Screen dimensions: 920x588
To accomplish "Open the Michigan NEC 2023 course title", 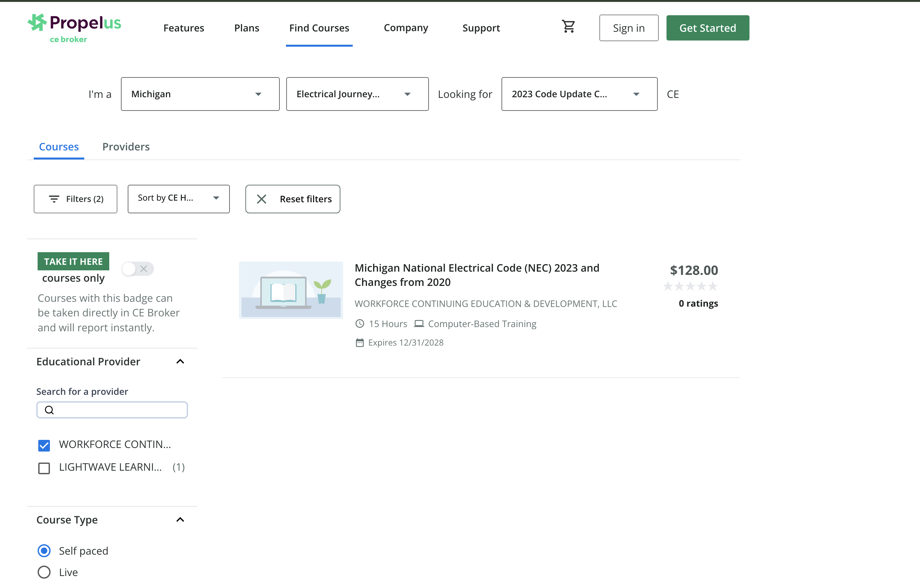I will (477, 275).
